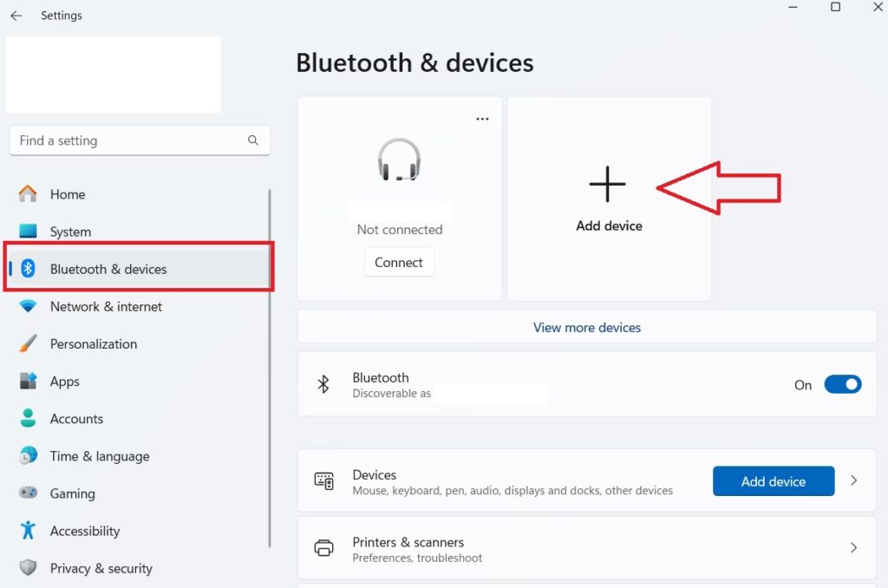Click the Find a setting search box

[x=130, y=140]
